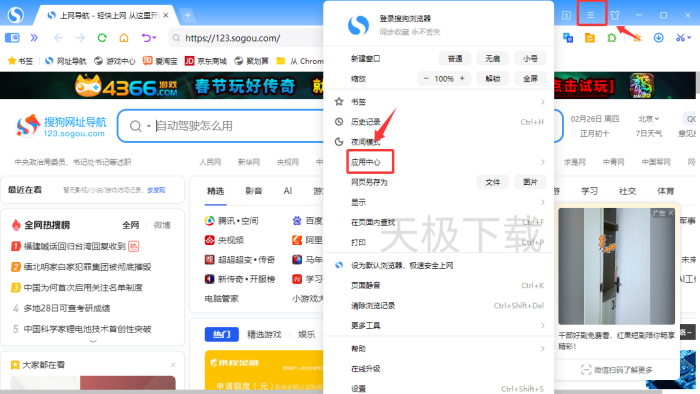Switch to the 影音 tab
700x394 pixels.
click(x=254, y=191)
